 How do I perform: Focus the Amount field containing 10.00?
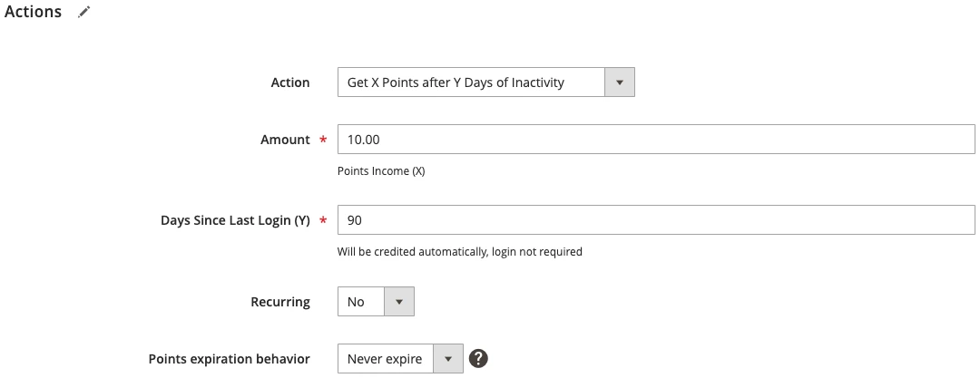click(656, 140)
